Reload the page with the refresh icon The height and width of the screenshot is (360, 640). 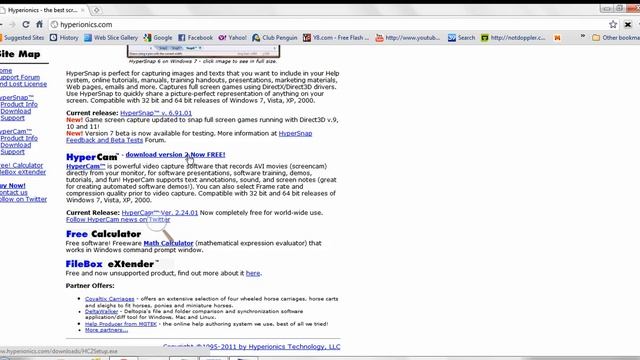(26, 24)
